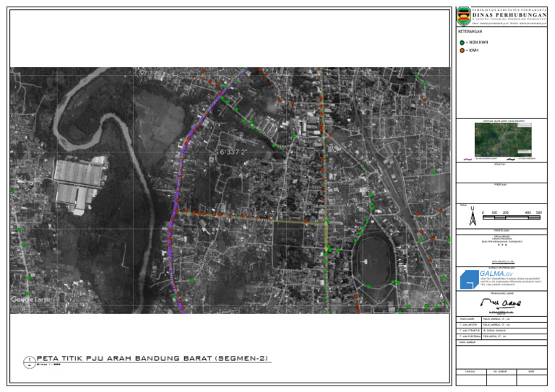The height and width of the screenshot is (392, 555).
Task: Click the KETERANGAN legend heading
Action: [x=470, y=32]
